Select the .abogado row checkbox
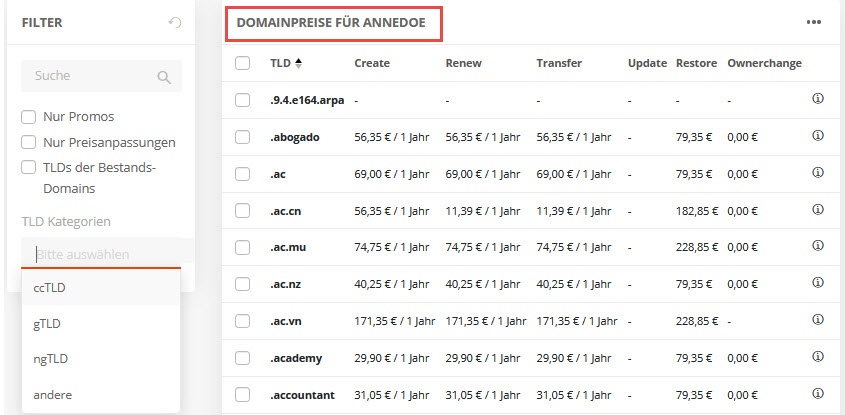 pyautogui.click(x=243, y=137)
